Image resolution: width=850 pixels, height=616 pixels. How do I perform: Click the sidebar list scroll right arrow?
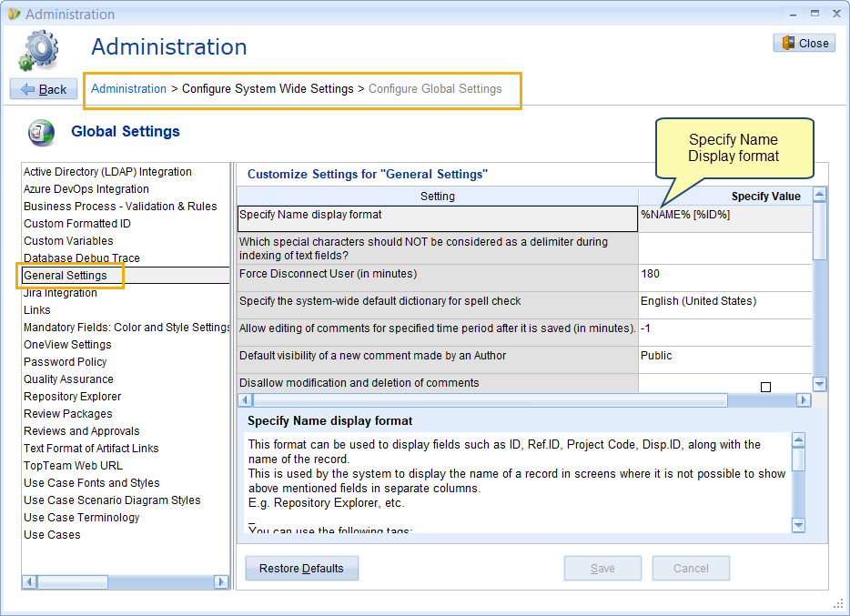click(221, 581)
